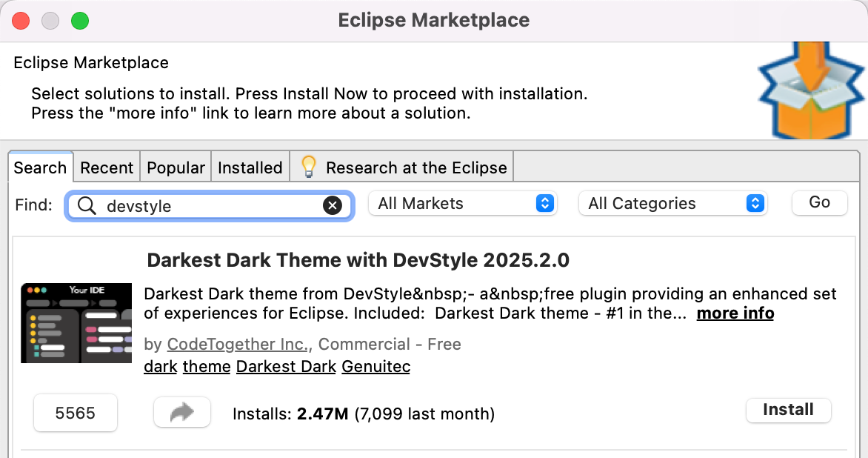868x458 pixels.
Task: Click the Genuitec tag link
Action: pos(375,367)
